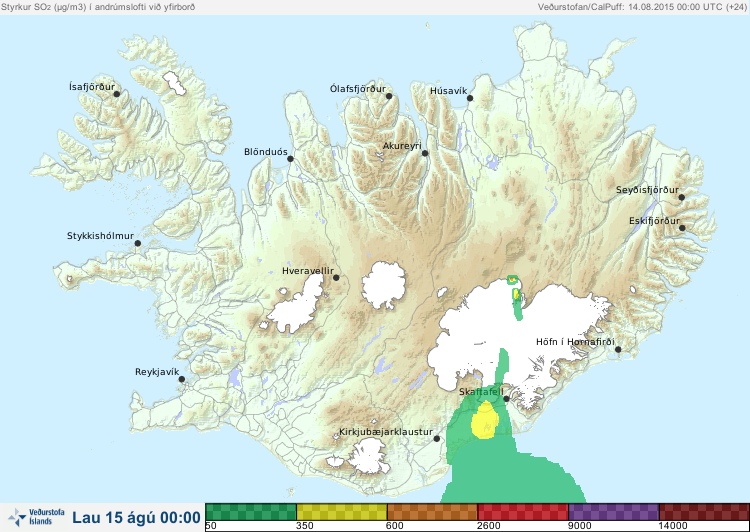Click the dark red 14000 legend swatch
The height and width of the screenshot is (532, 750).
704,511
